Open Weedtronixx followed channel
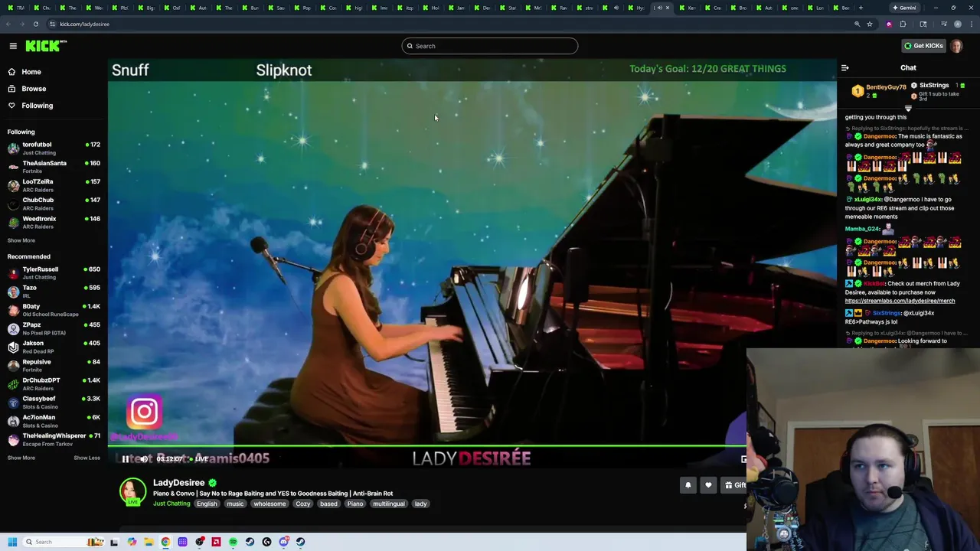This screenshot has height=551, width=980. [x=54, y=222]
